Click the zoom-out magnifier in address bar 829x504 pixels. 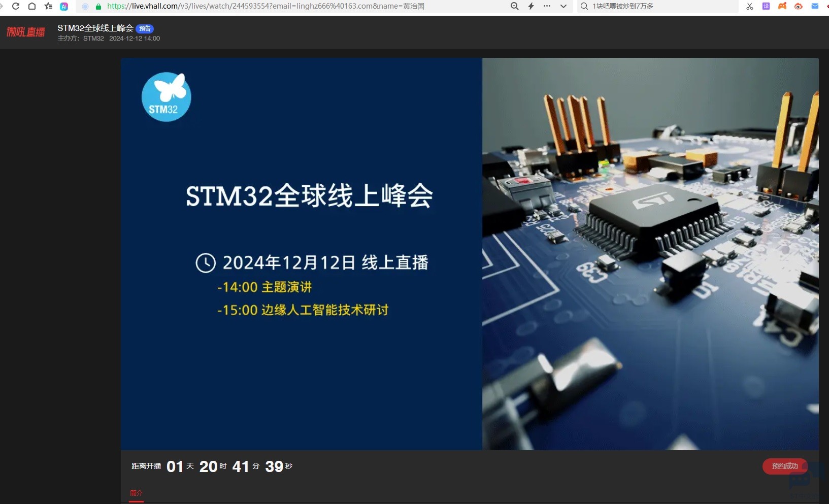(x=514, y=6)
